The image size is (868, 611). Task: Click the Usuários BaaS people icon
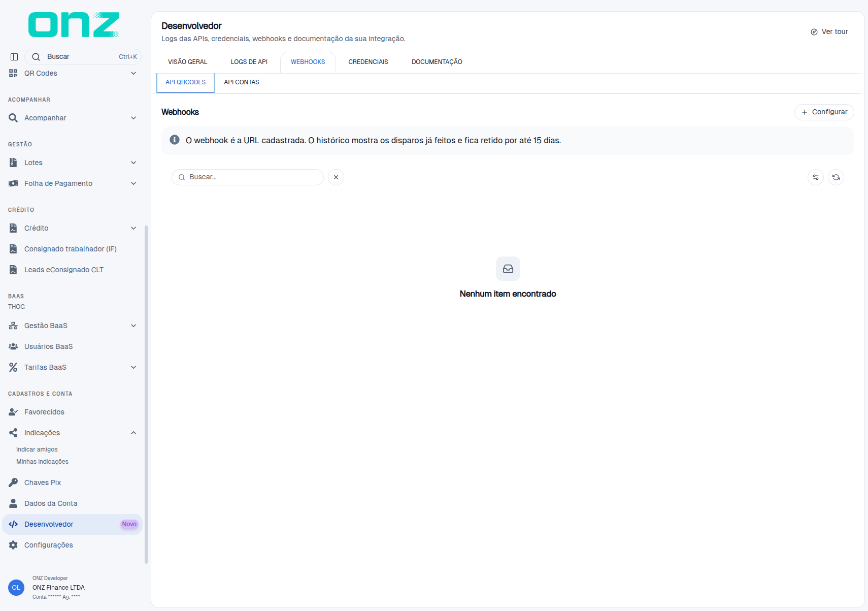click(x=13, y=346)
